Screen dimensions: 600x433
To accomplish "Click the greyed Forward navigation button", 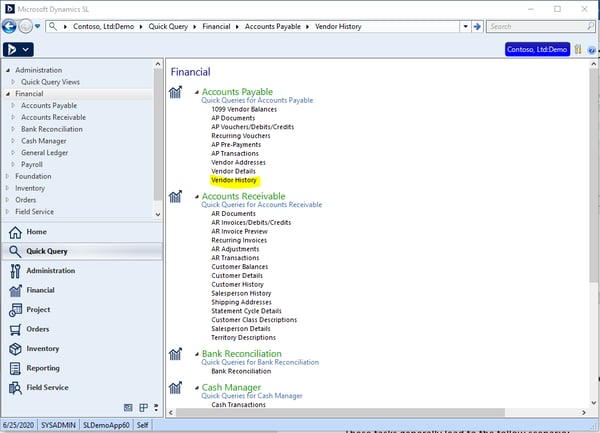I will tap(26, 26).
